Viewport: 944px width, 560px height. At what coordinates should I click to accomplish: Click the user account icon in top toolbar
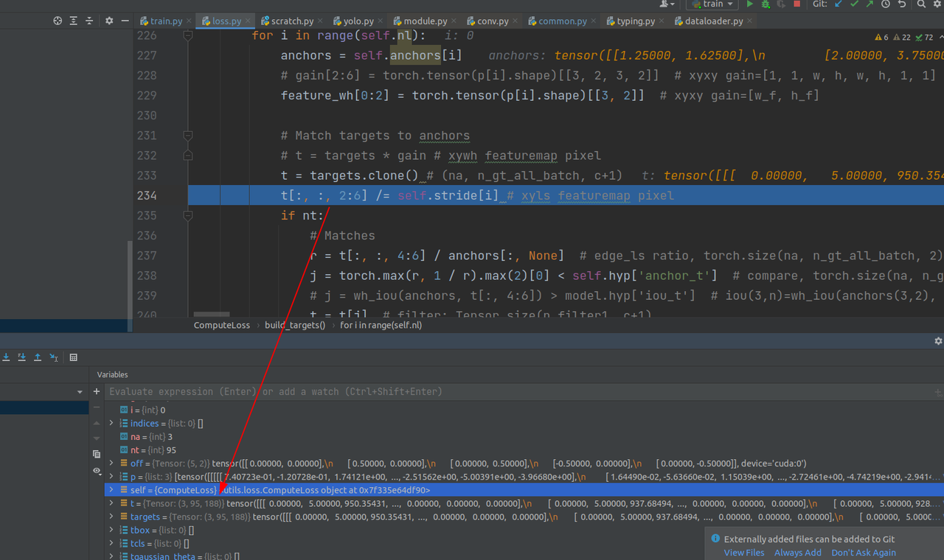[x=667, y=4]
